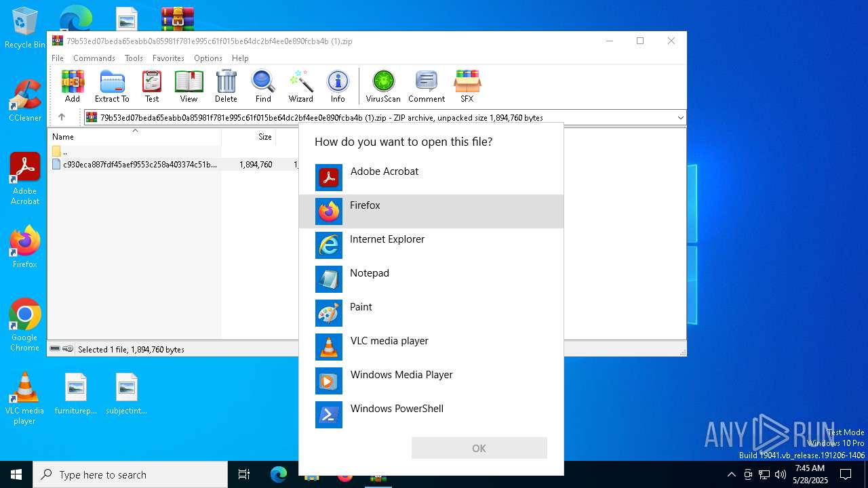This screenshot has height=488, width=868.
Task: Click the status bar drive icon
Action: coord(55,349)
